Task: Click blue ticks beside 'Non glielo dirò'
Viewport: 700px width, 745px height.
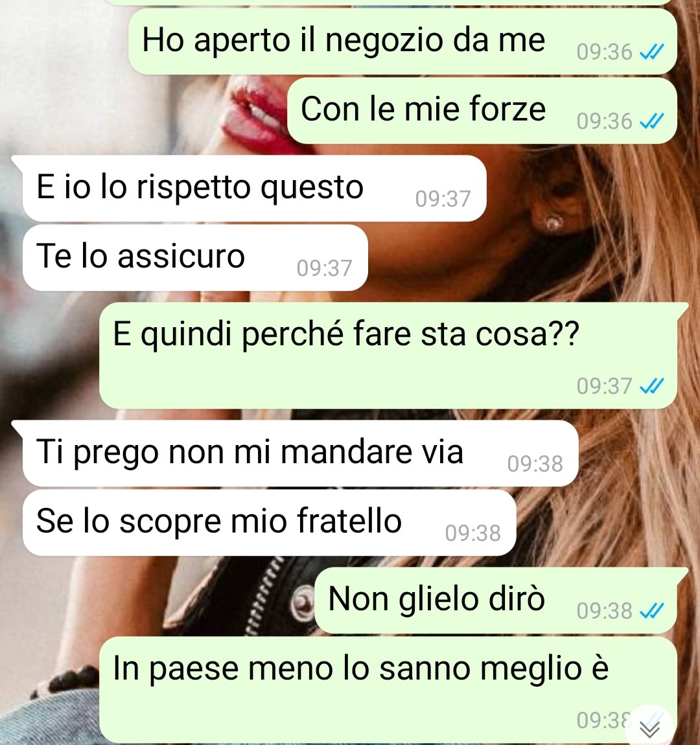Action: [x=651, y=610]
